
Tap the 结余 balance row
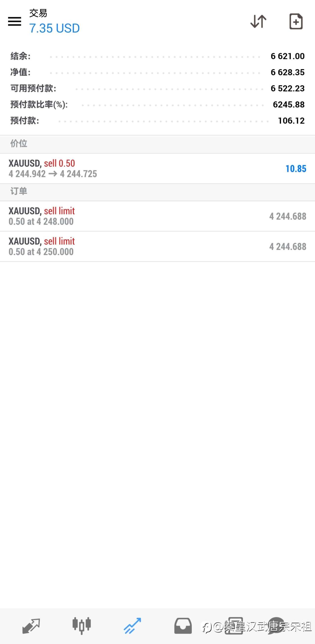[x=157, y=56]
